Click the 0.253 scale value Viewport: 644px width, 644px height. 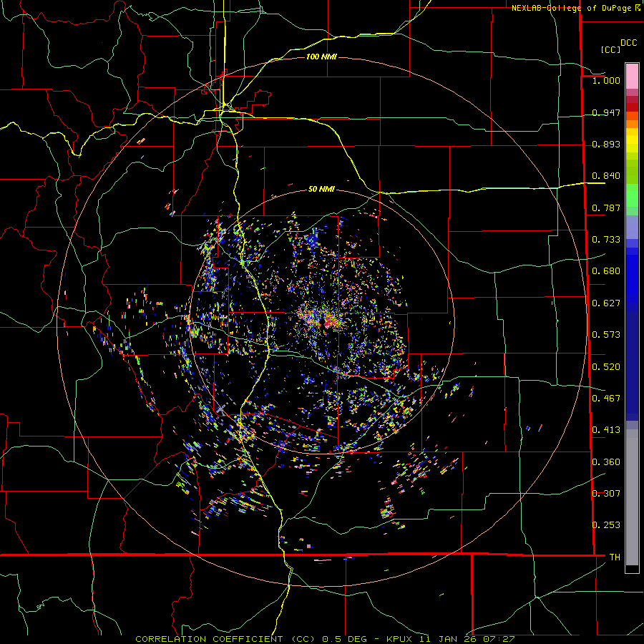[606, 525]
